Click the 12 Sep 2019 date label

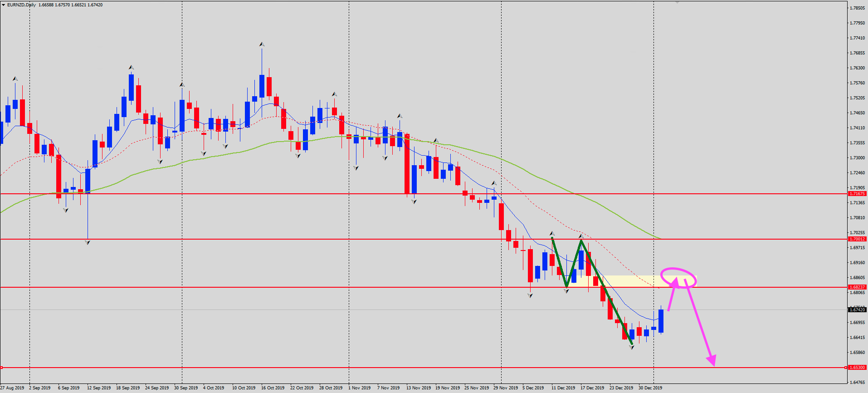click(99, 388)
